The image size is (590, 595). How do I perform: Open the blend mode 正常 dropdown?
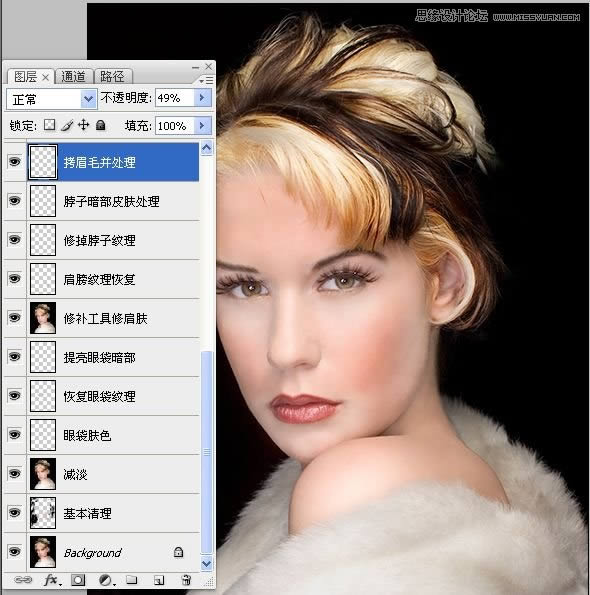52,99
